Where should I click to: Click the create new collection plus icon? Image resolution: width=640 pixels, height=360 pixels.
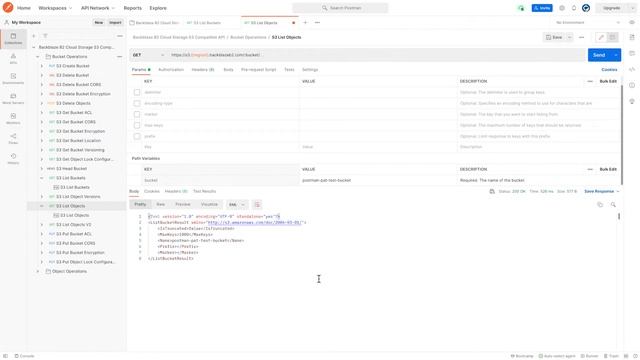click(33, 36)
